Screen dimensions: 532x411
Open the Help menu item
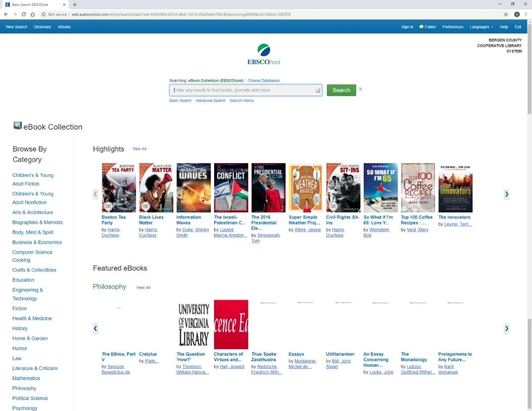click(504, 27)
